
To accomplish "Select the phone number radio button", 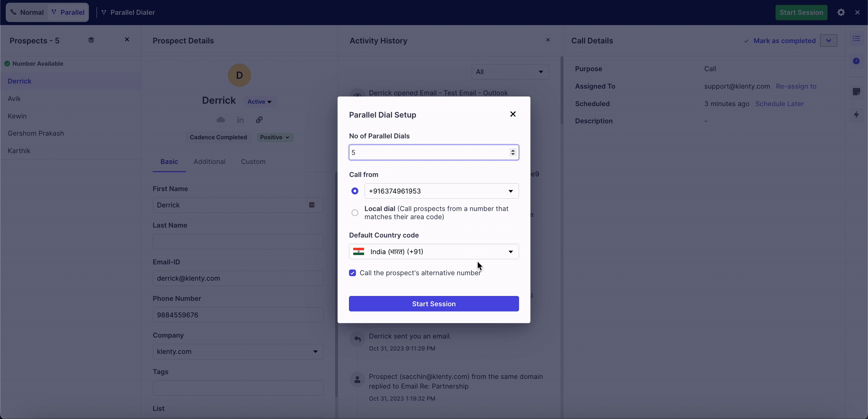I will (355, 191).
